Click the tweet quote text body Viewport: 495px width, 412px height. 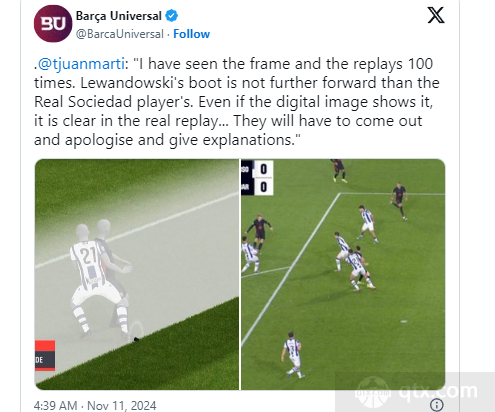click(237, 102)
